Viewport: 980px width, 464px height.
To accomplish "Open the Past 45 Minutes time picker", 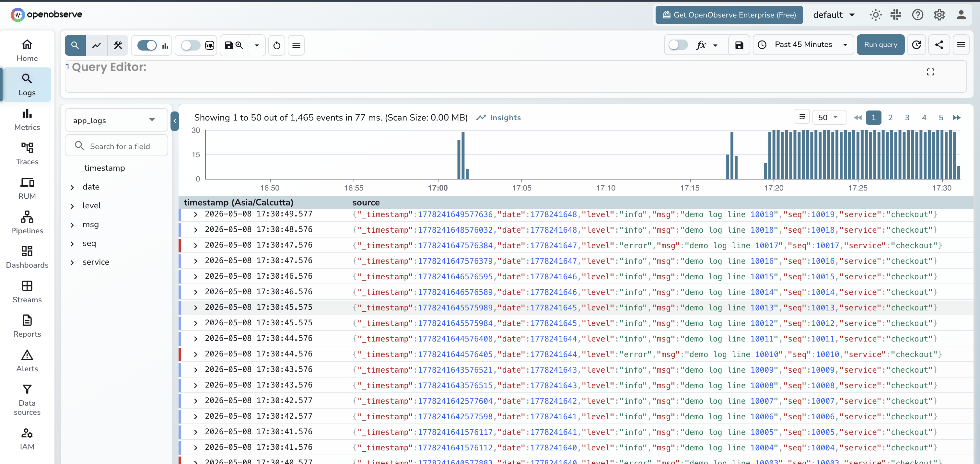I will pyautogui.click(x=803, y=45).
